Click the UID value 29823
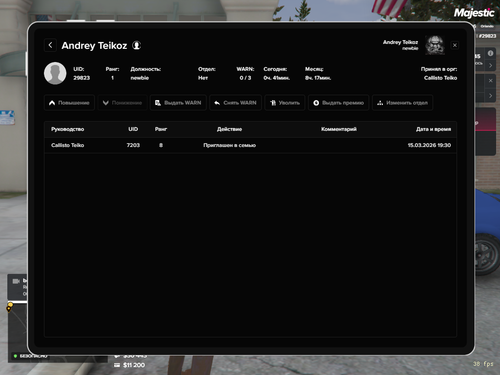The width and height of the screenshot is (500, 375). 82,78
